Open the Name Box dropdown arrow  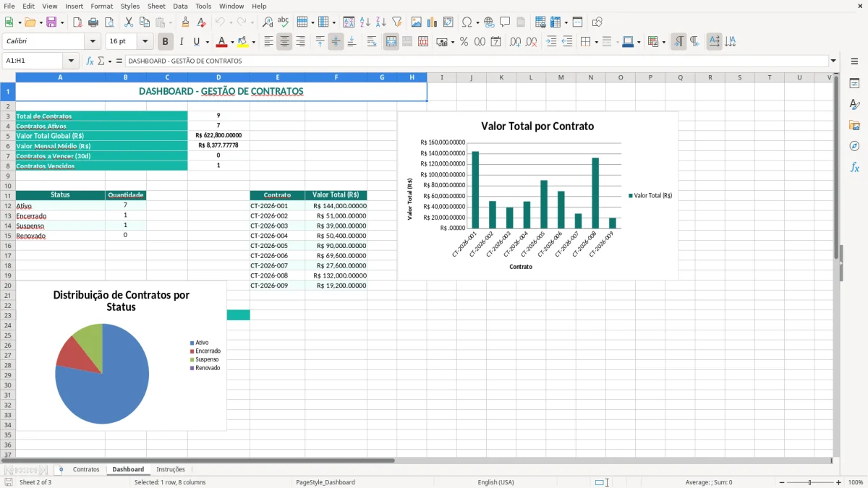tap(71, 61)
